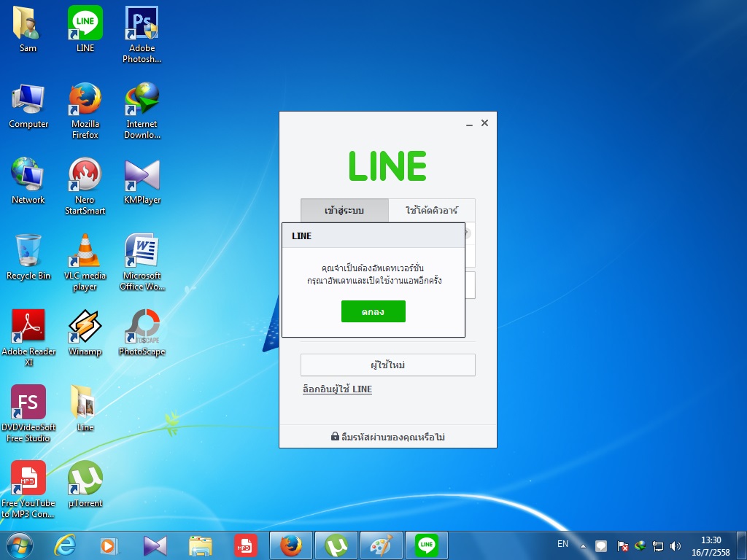Select the Free YouTube to MP3 Converter shortcut
Image resolution: width=747 pixels, height=560 pixels.
[28, 489]
